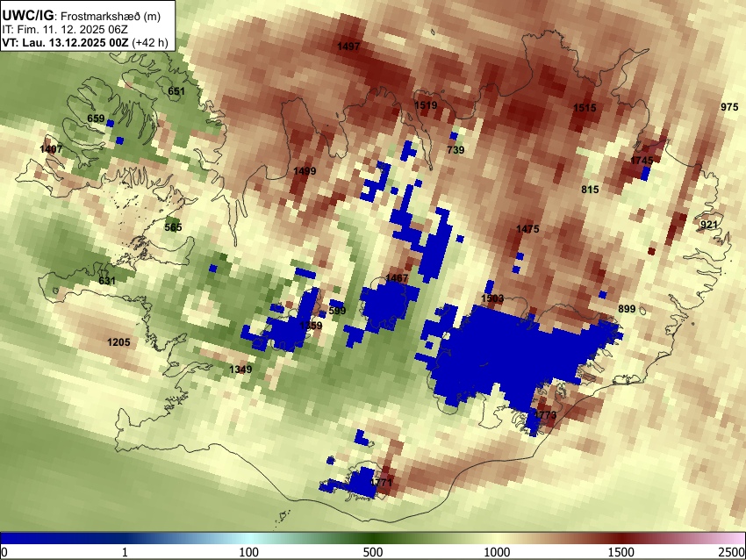Click the 1745 value label

642,161
